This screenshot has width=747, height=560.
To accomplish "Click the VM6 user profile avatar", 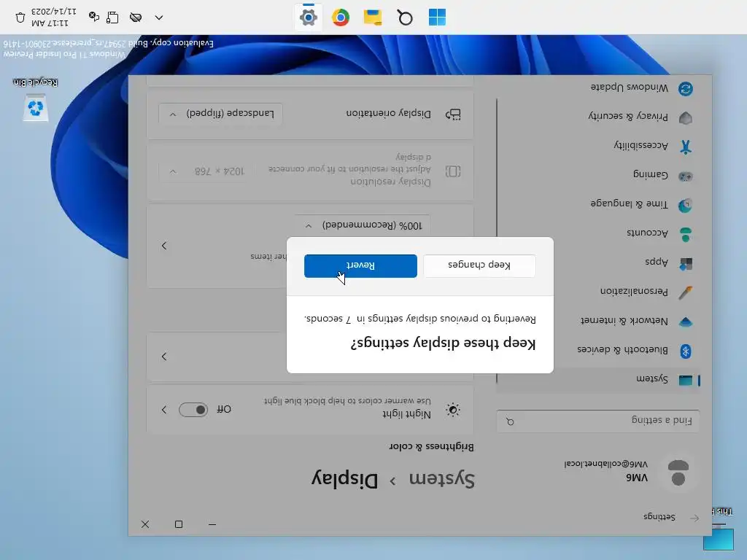I will click(x=678, y=472).
